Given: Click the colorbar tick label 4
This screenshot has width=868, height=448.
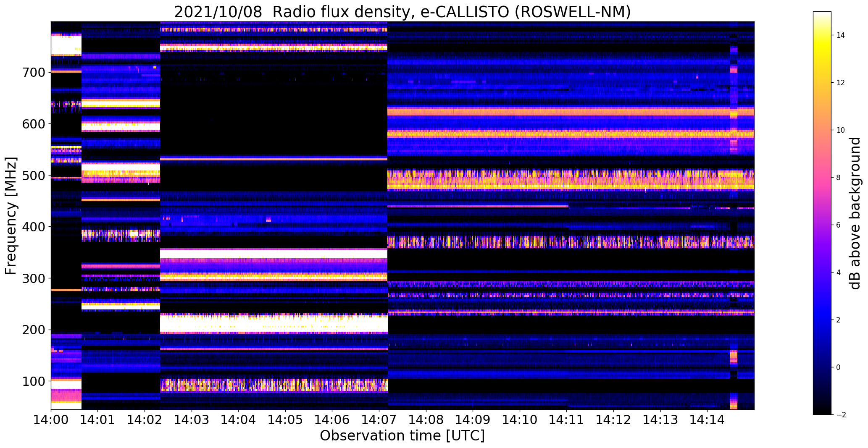Looking at the screenshot, I should pos(839,272).
